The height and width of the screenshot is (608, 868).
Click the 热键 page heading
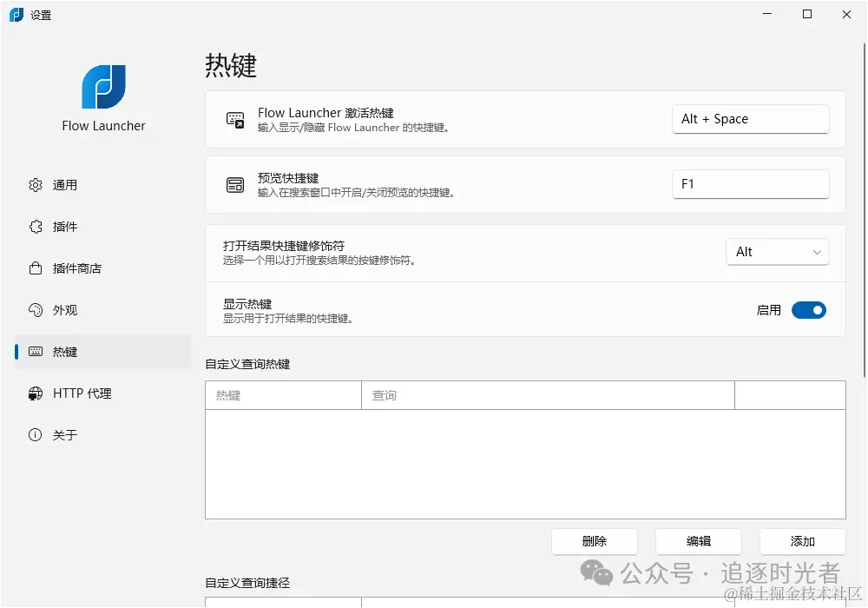[231, 65]
